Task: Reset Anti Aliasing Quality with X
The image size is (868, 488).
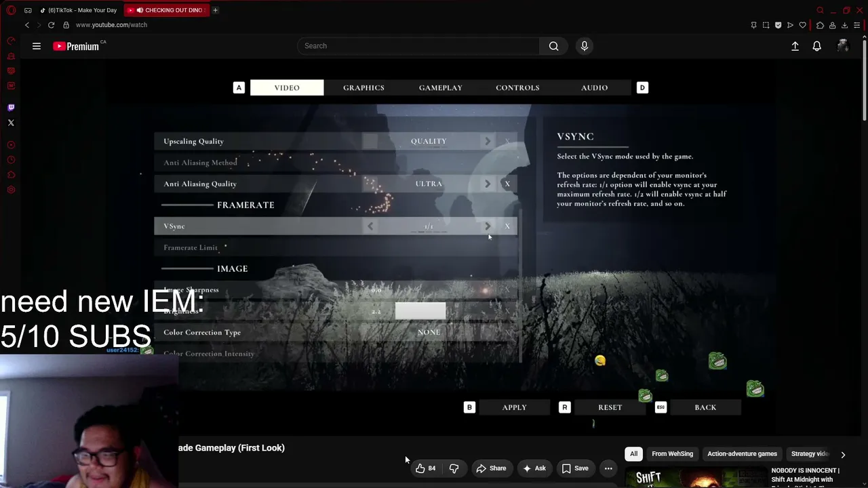Action: click(x=507, y=184)
